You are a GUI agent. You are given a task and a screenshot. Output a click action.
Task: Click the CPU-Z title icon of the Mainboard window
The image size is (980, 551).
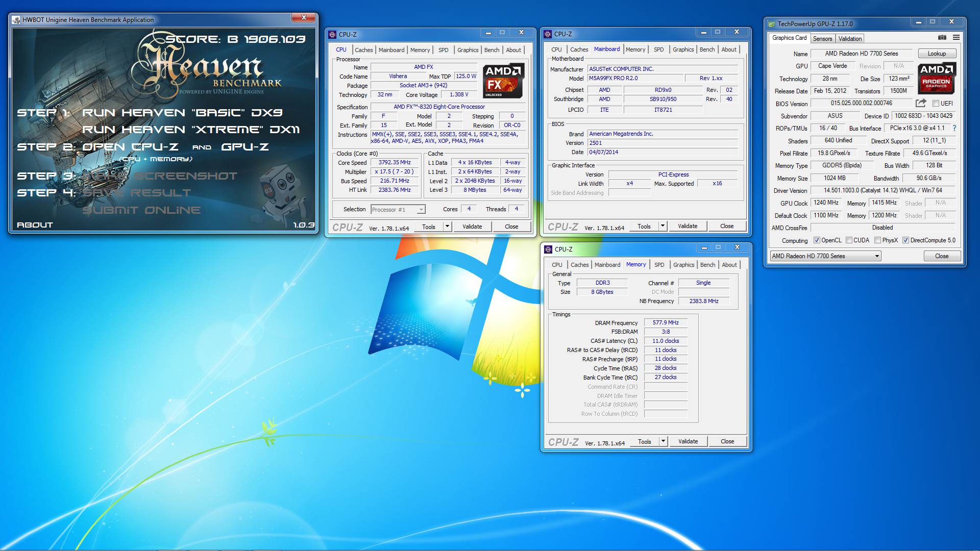tap(548, 34)
